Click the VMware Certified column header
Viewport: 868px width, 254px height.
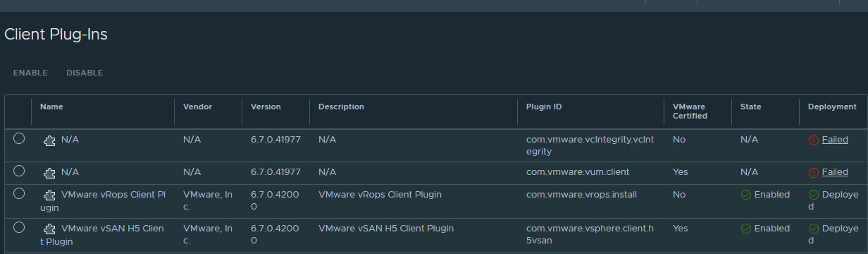(x=690, y=111)
